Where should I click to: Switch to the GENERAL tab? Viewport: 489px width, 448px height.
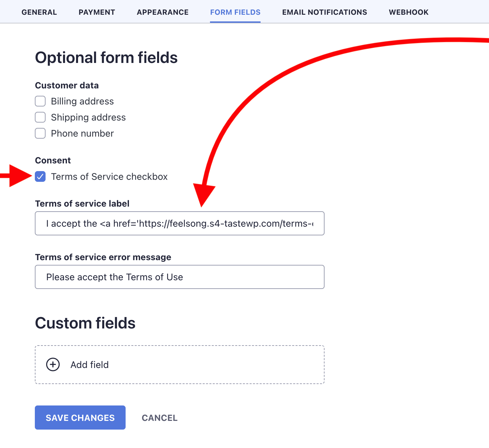pos(39,12)
